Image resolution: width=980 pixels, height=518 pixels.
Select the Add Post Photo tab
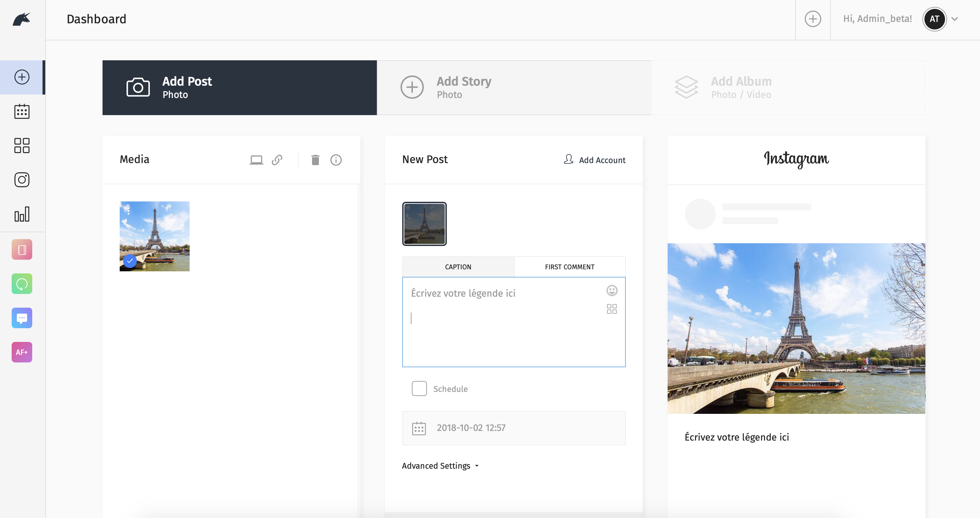point(240,88)
